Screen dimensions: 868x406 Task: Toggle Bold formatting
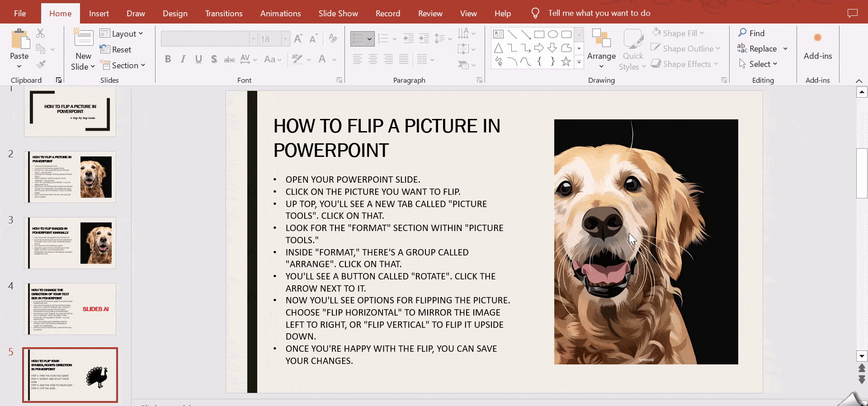click(168, 59)
